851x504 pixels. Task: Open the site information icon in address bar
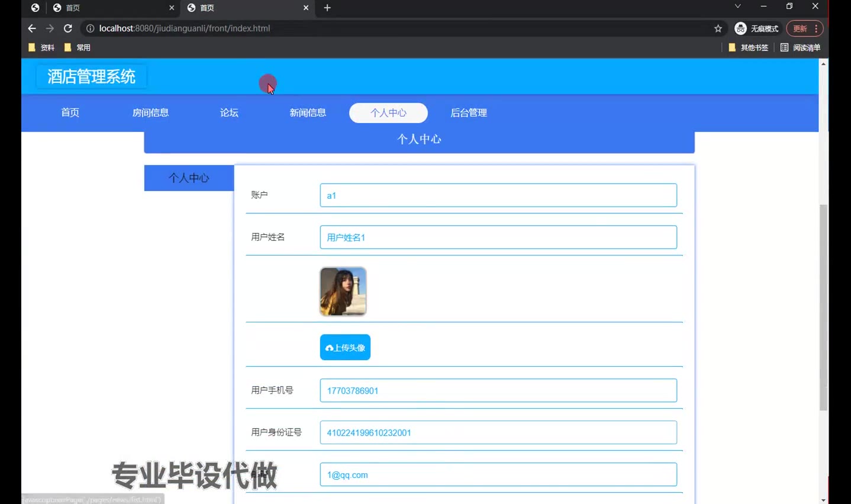click(x=90, y=28)
